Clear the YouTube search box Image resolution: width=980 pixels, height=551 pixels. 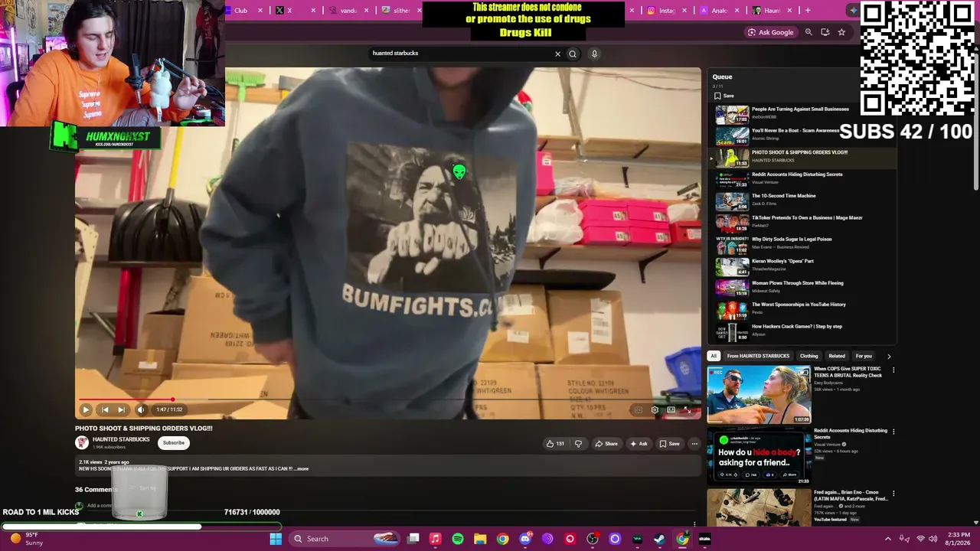tap(557, 54)
